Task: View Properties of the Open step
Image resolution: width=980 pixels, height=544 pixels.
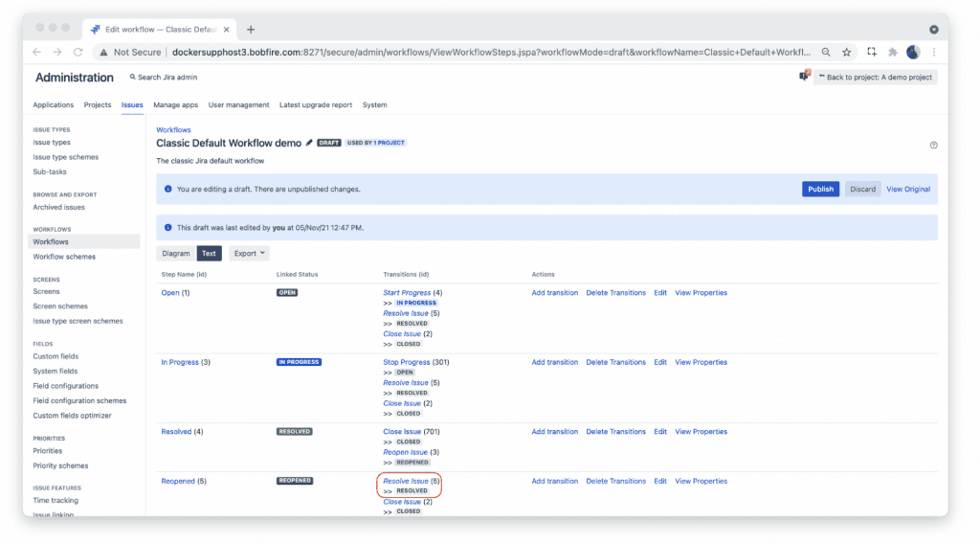Action: (x=701, y=293)
